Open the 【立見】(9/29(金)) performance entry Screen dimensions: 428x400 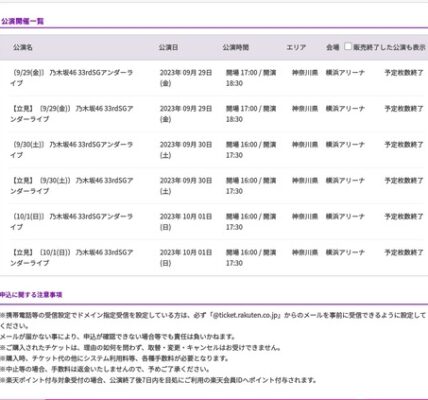72,114
